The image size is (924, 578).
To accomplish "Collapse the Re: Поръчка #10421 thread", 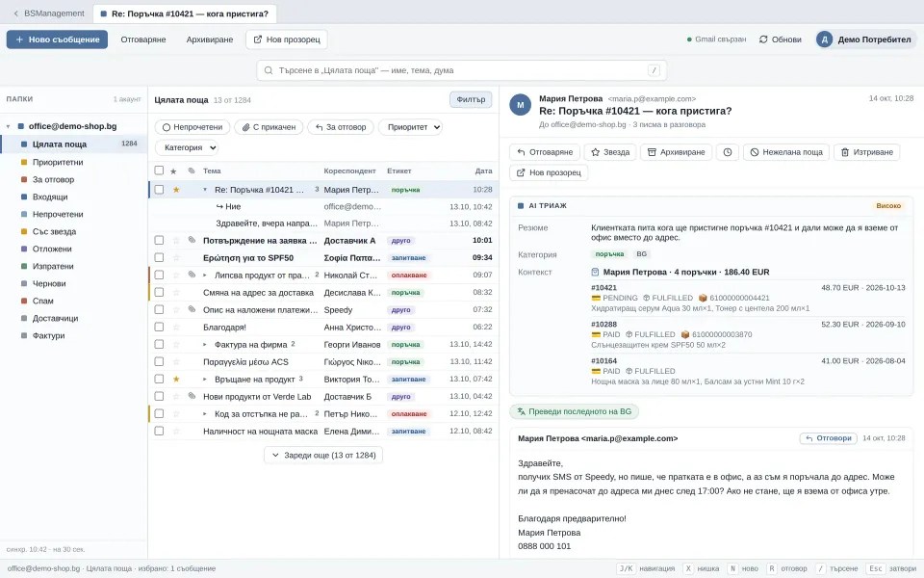I will [205, 190].
